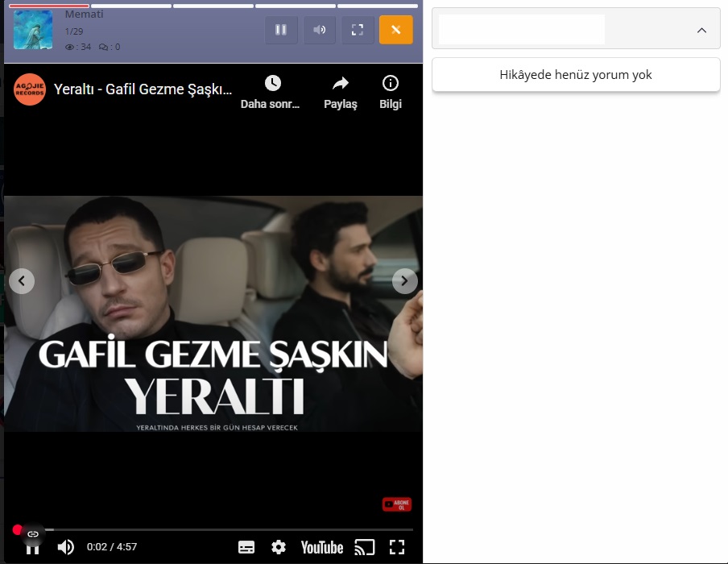Make the YouTube video fullscreen
The height and width of the screenshot is (564, 728).
(397, 547)
